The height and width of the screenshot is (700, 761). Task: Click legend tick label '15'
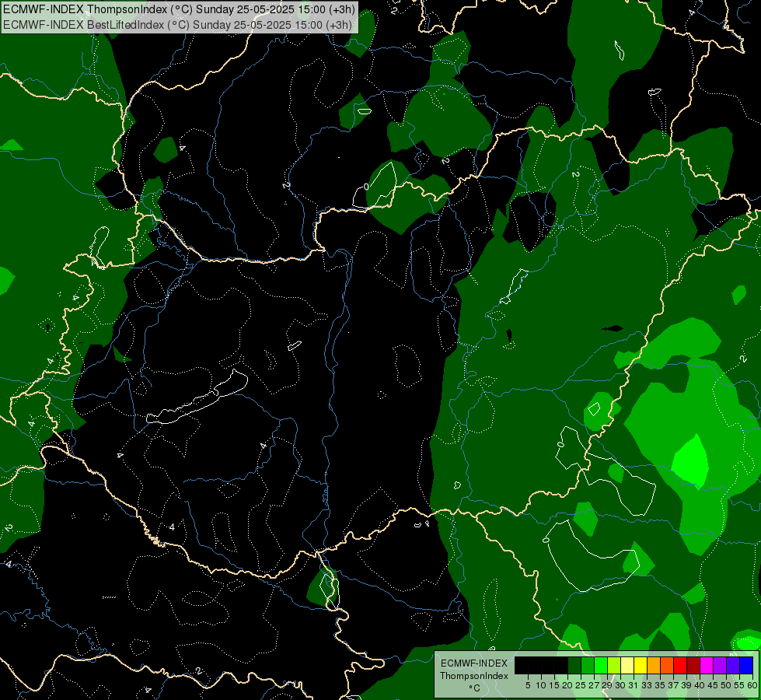pos(554,685)
